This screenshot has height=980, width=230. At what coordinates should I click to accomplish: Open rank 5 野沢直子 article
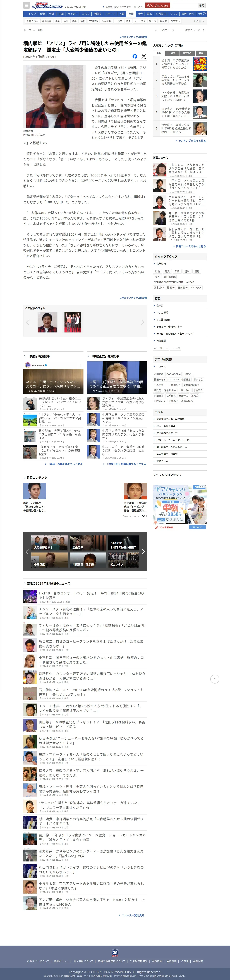(x=180, y=129)
